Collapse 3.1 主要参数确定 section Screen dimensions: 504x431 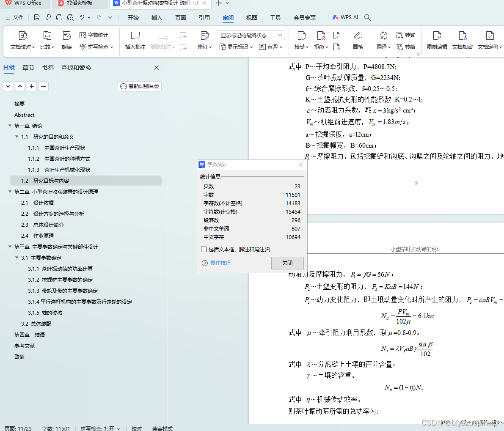[17, 258]
